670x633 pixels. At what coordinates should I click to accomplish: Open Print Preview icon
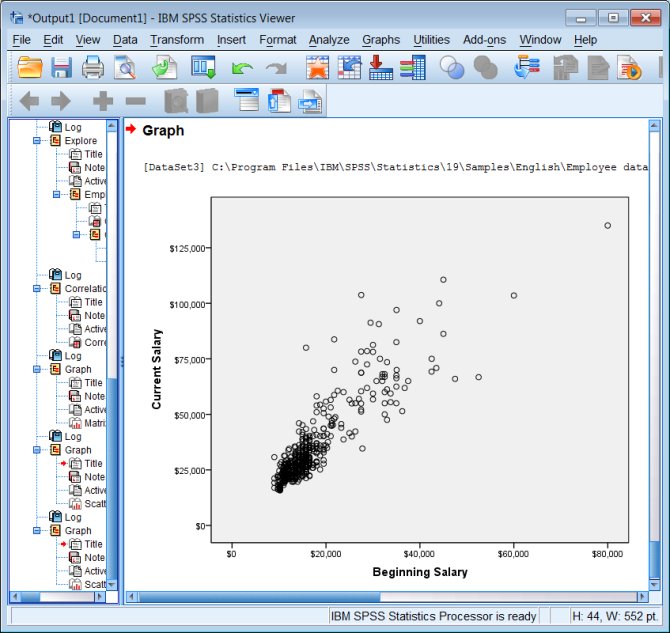click(x=125, y=68)
